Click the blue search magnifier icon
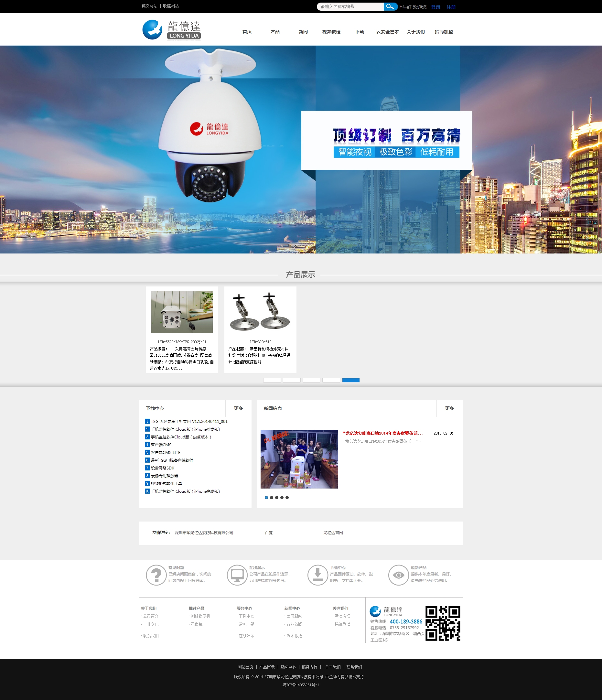Image resolution: width=602 pixels, height=700 pixels. tap(390, 6)
